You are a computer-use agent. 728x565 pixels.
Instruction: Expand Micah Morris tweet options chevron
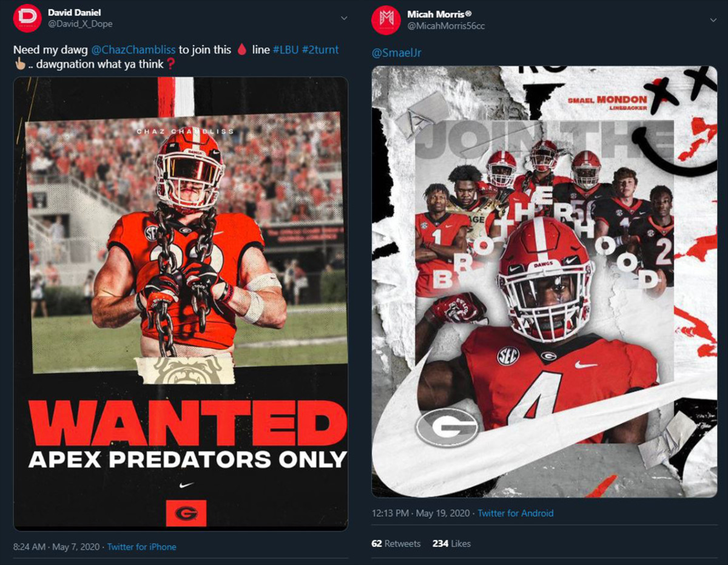tap(713, 19)
